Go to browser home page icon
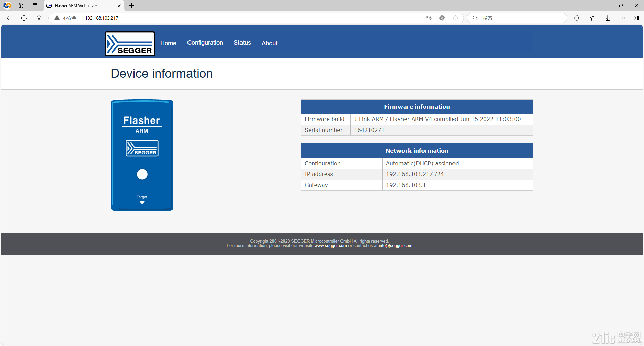This screenshot has width=644, height=346. pyautogui.click(x=39, y=18)
